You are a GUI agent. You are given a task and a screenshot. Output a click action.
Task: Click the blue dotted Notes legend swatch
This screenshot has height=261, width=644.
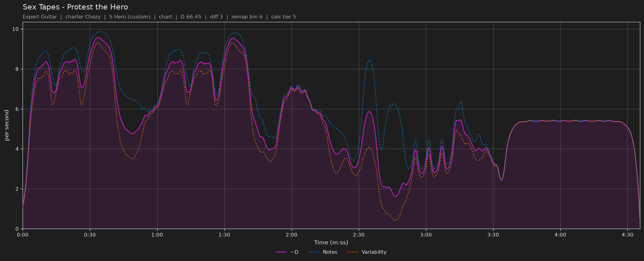314,252
